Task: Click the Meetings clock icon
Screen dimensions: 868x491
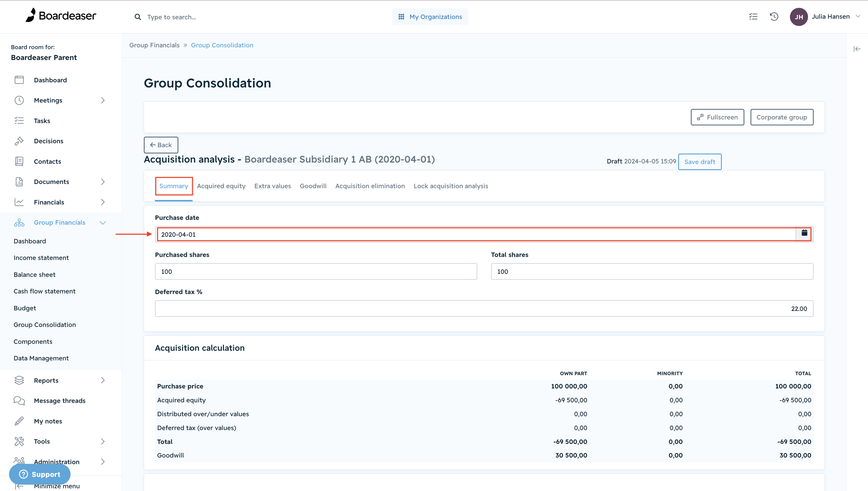Action: 19,100
